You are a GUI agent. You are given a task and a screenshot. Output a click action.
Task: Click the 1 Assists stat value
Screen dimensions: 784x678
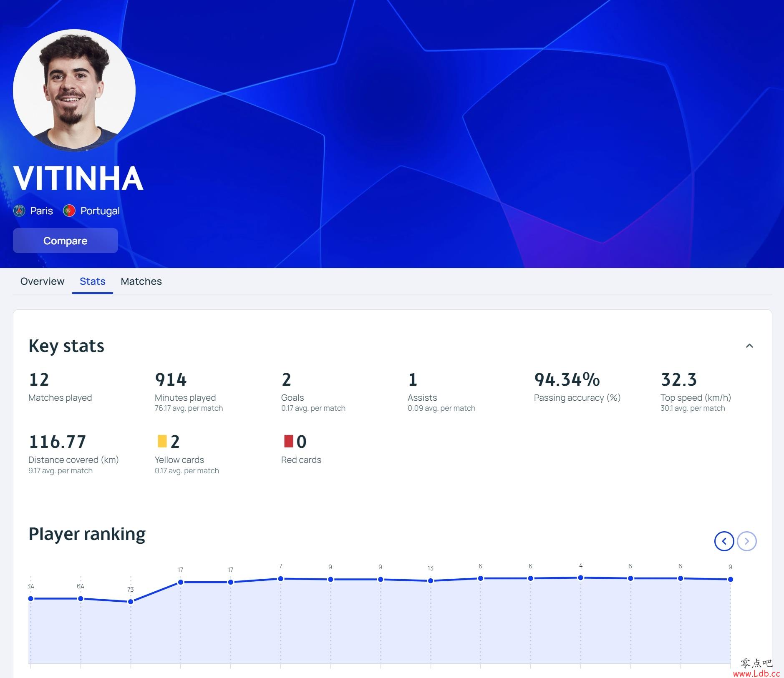(413, 380)
